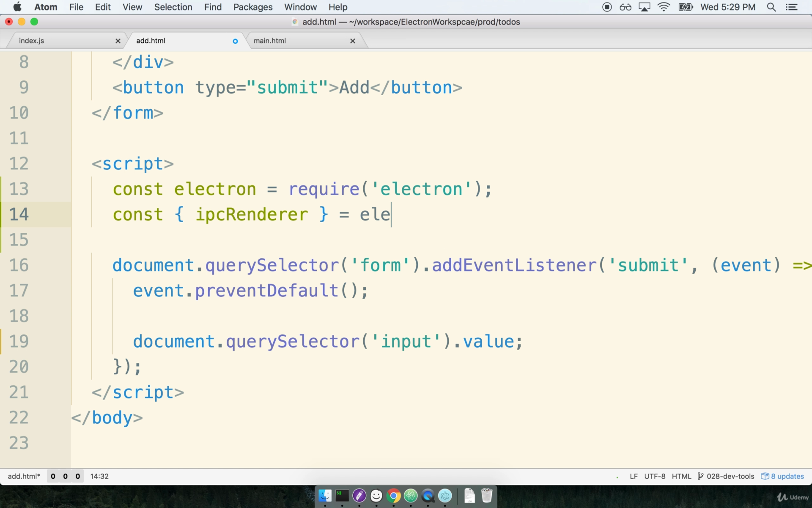
Task: Open the Window menu
Action: [300, 7]
